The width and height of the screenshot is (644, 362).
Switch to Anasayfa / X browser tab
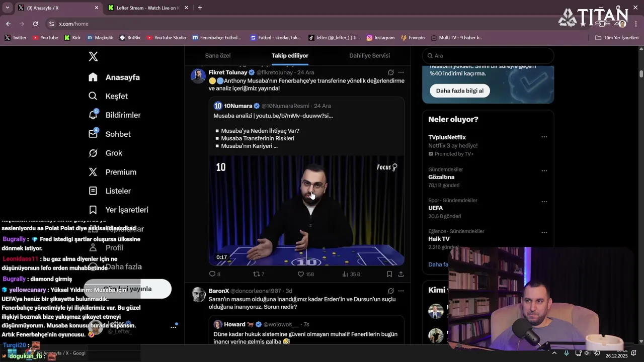(58, 8)
